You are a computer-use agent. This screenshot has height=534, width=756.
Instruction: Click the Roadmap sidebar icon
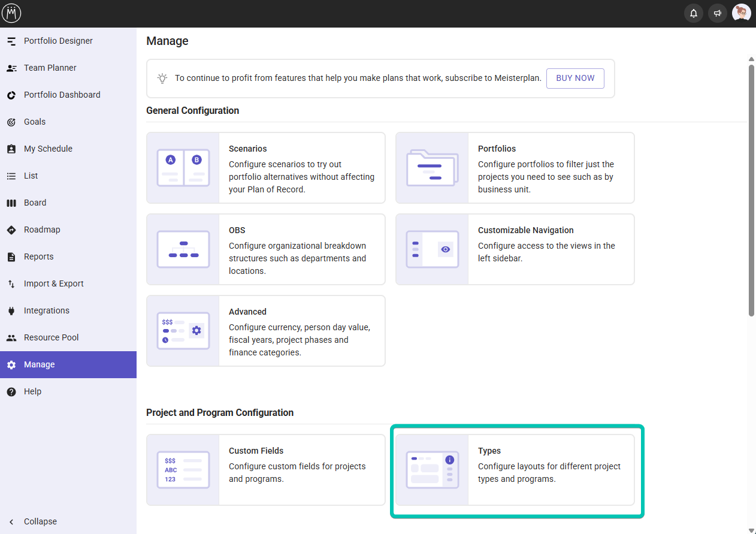(11, 230)
